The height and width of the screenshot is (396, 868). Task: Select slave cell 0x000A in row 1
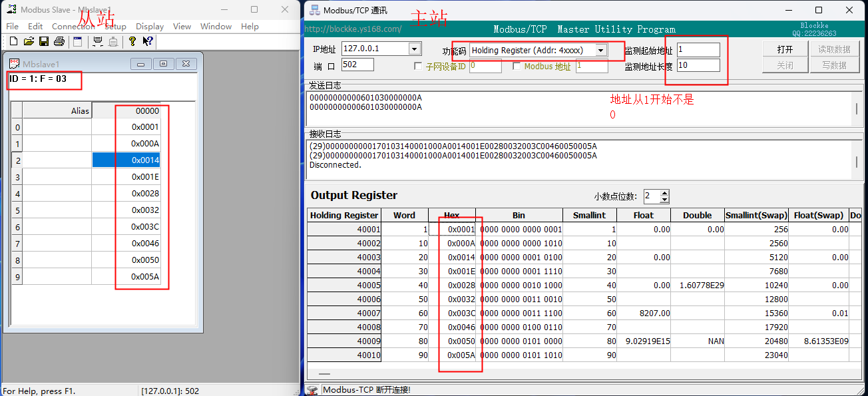coord(126,144)
